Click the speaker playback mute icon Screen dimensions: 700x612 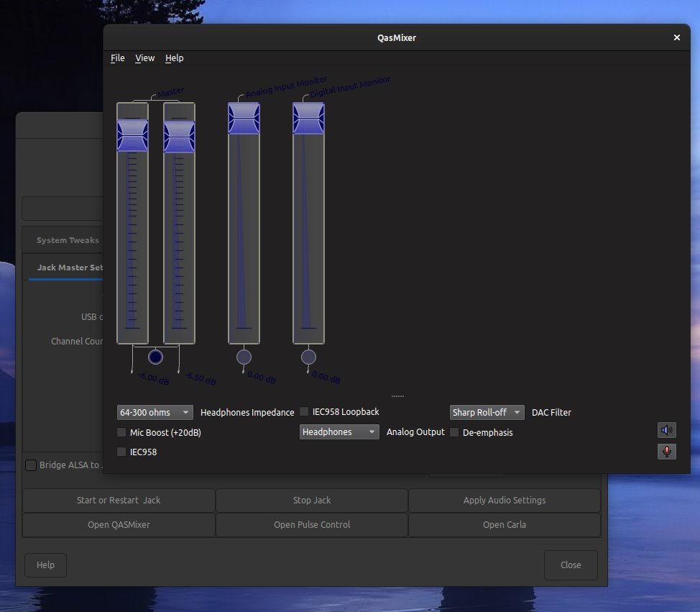coord(666,429)
